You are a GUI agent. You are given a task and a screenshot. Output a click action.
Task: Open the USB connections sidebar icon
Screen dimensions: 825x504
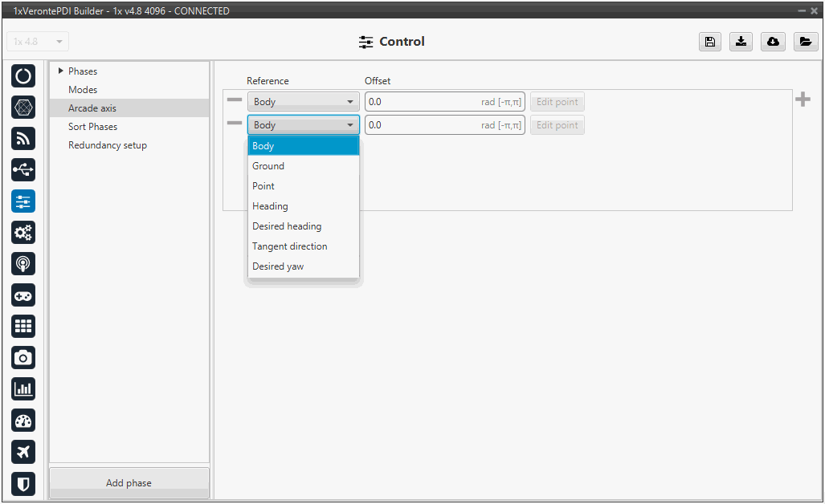(x=23, y=169)
